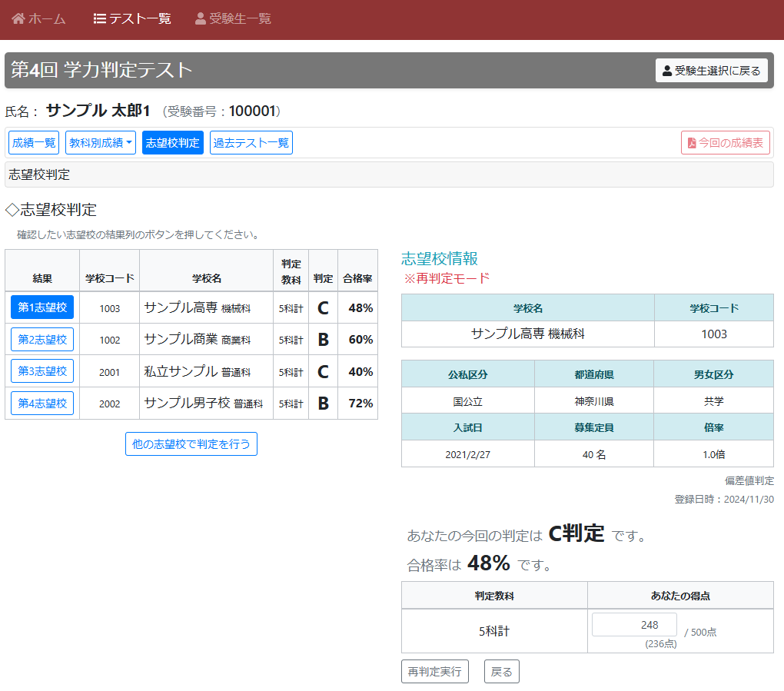Click the 志望校情報 heading
The height and width of the screenshot is (691, 784).
[x=440, y=258]
